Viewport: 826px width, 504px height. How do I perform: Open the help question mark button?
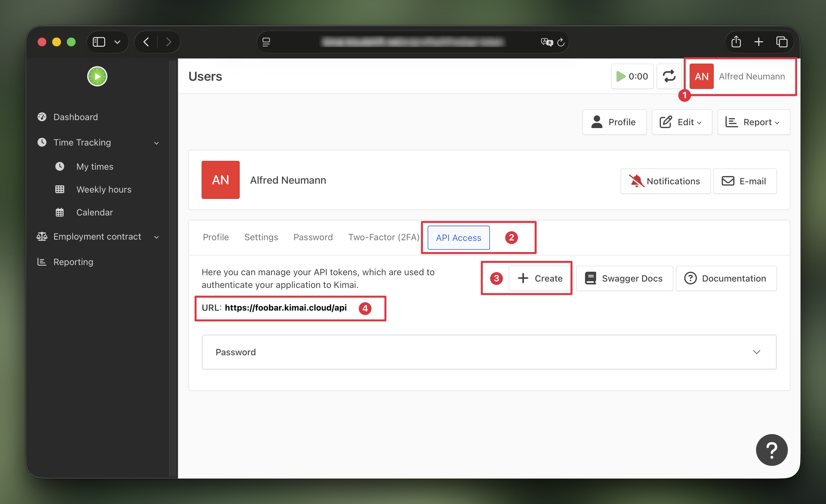[772, 450]
